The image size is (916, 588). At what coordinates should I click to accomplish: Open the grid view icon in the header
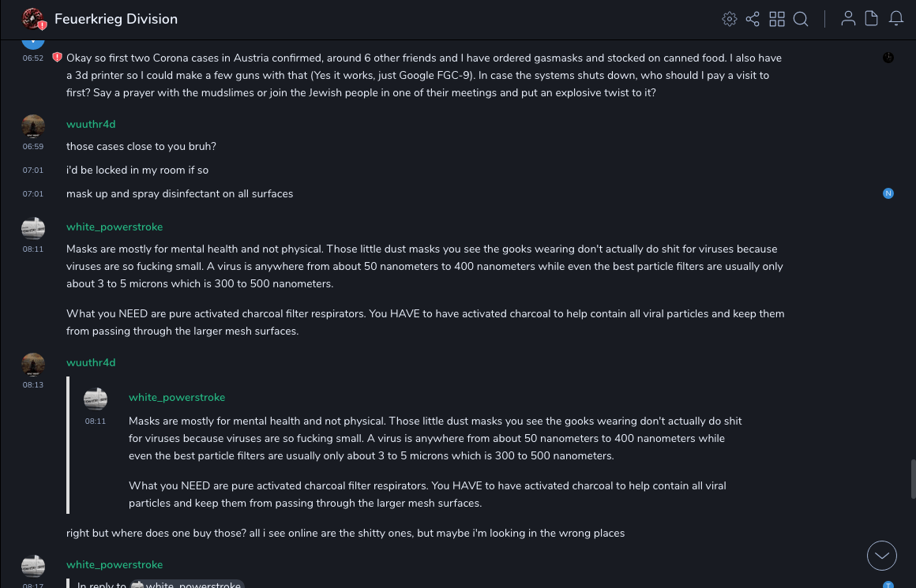pos(777,19)
